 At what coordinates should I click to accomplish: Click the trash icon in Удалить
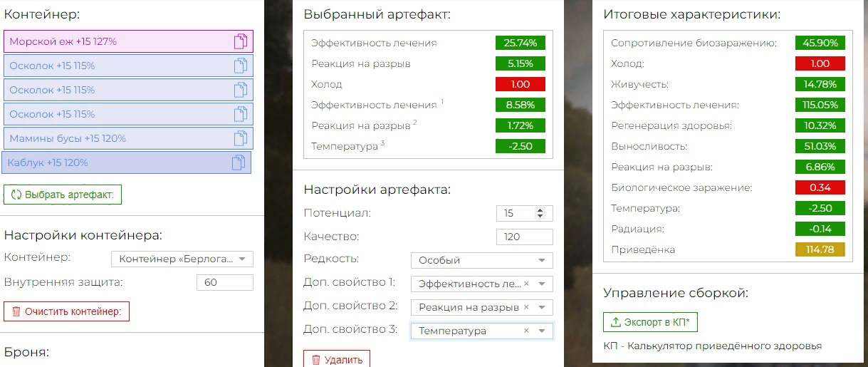pyautogui.click(x=316, y=360)
